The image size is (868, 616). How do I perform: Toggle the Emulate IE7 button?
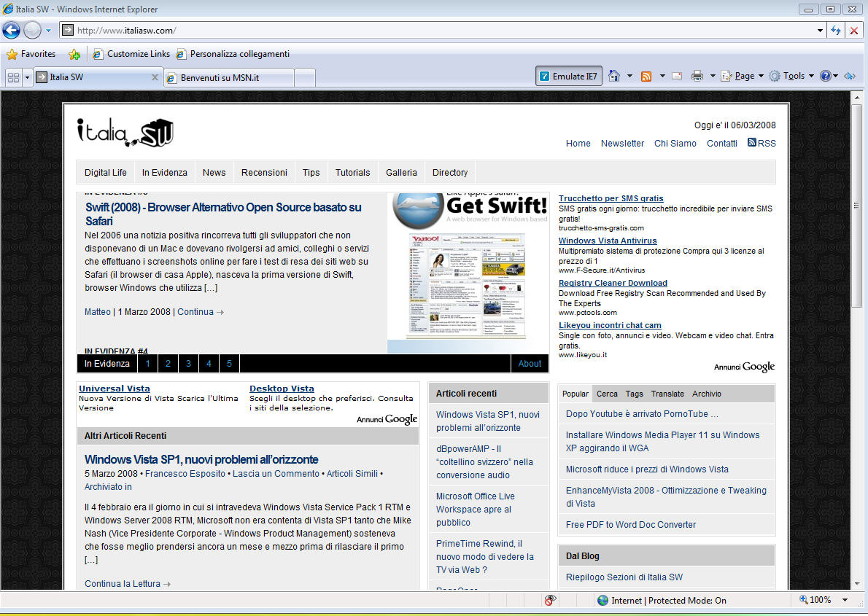coord(568,77)
